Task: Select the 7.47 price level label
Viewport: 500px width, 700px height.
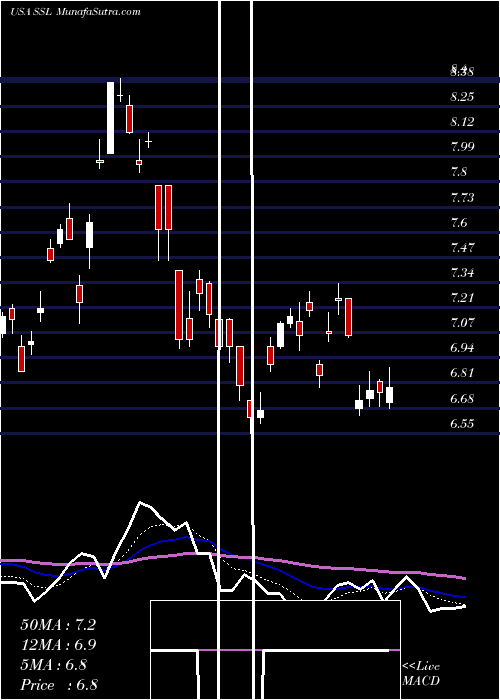Action: (462, 247)
